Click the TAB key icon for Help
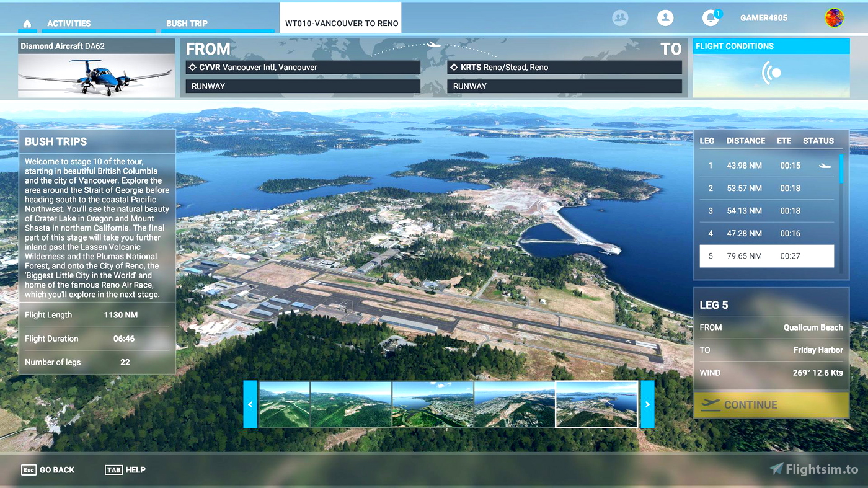Image resolution: width=868 pixels, height=488 pixels. pyautogui.click(x=113, y=470)
